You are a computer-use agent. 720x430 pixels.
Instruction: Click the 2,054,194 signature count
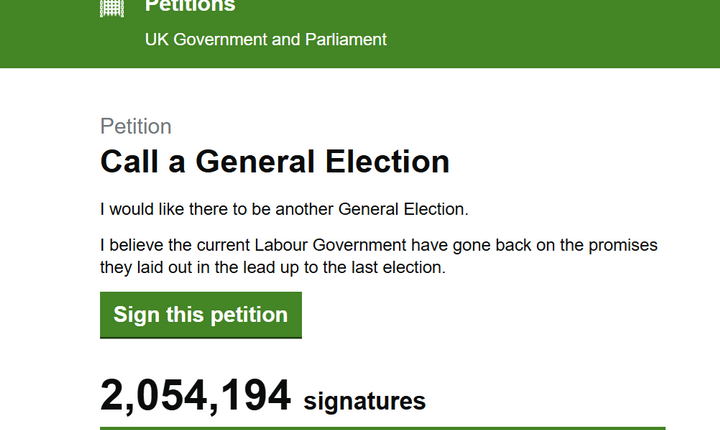point(195,396)
